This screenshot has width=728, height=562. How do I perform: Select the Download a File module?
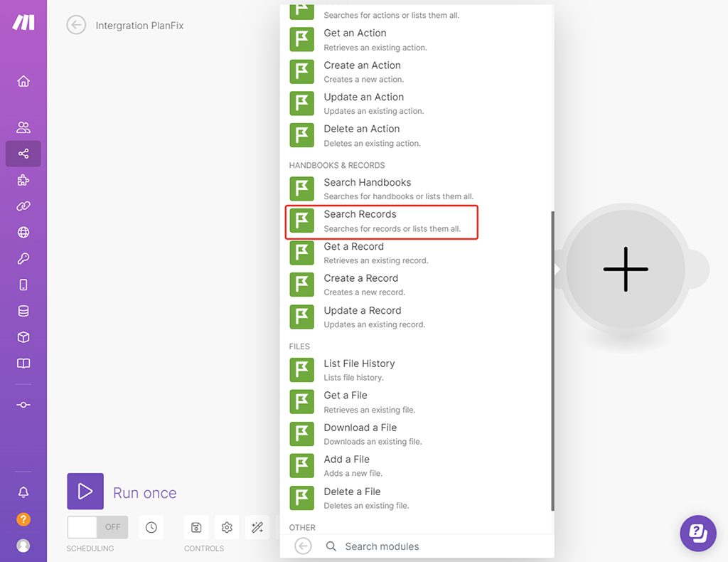point(417,434)
